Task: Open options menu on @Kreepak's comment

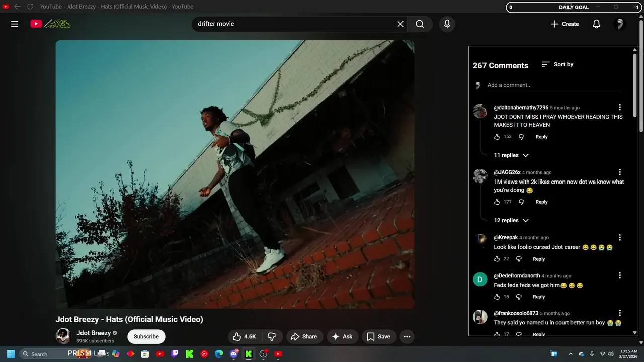Action: point(620,237)
